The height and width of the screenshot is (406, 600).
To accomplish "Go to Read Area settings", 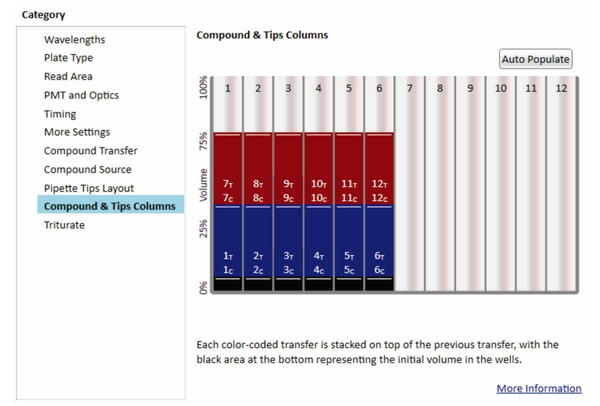I will (x=68, y=77).
